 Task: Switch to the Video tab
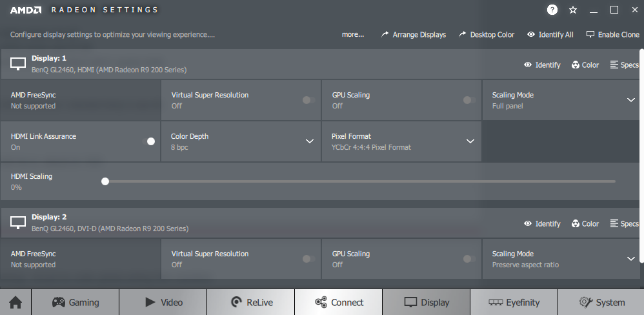point(163,303)
